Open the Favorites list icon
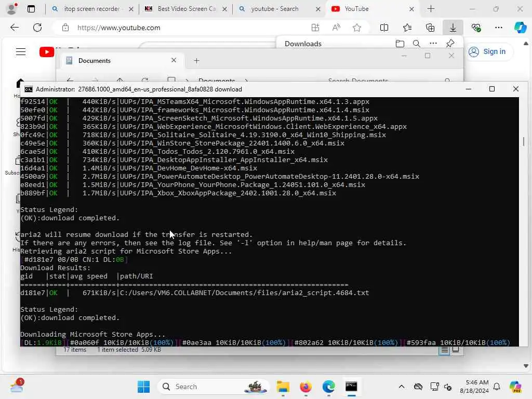 [x=407, y=28]
